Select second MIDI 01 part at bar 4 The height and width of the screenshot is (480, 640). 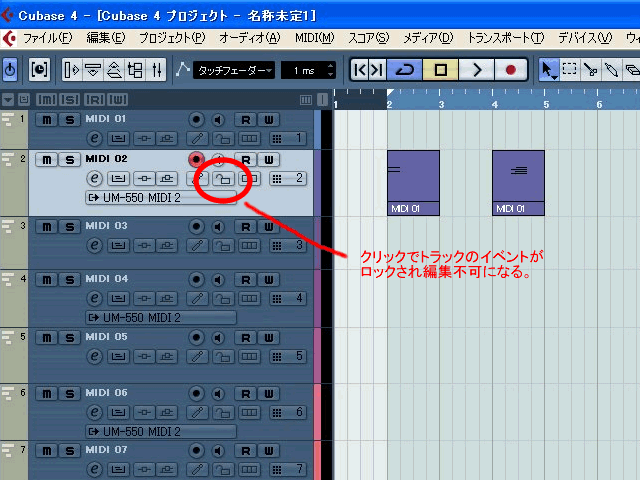[518, 182]
